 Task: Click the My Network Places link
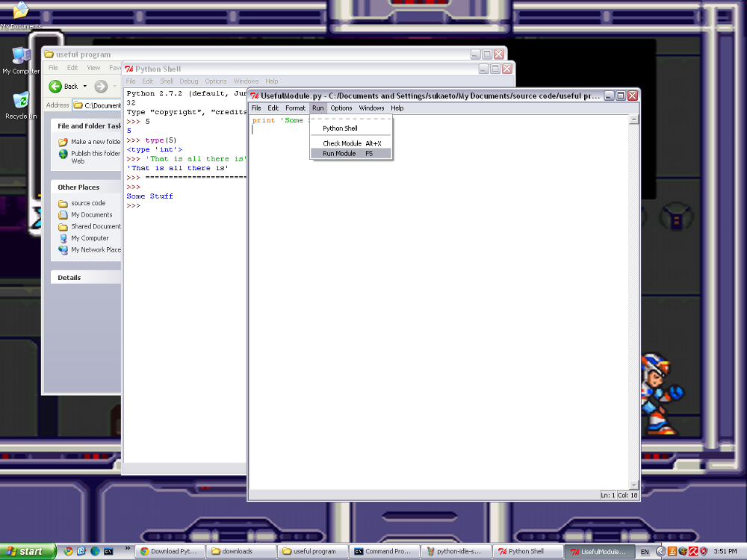click(96, 250)
